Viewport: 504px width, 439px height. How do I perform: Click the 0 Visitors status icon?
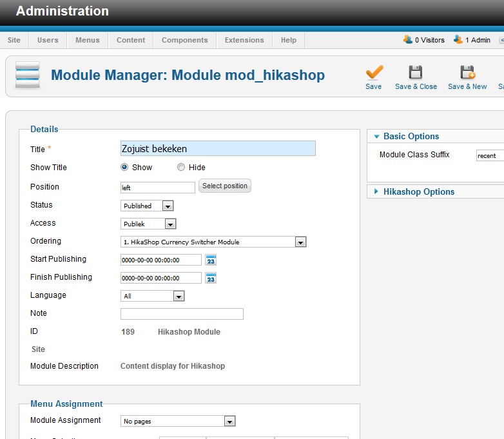coord(408,39)
